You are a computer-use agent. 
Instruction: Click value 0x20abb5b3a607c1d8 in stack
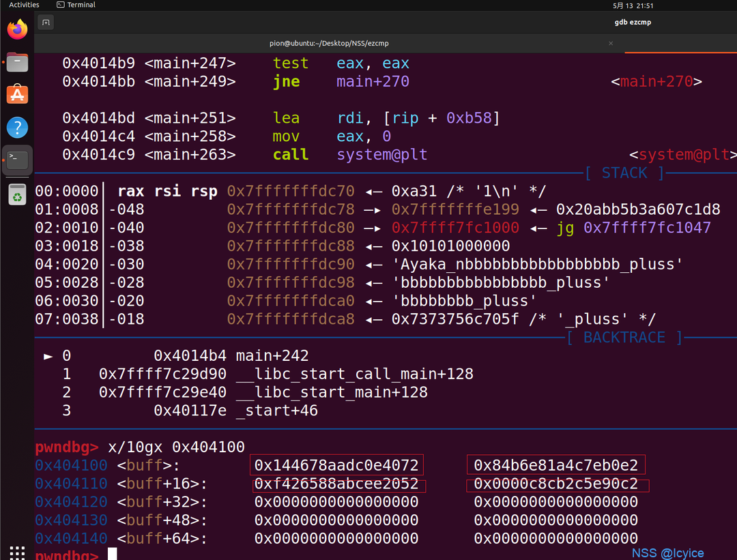(x=638, y=209)
